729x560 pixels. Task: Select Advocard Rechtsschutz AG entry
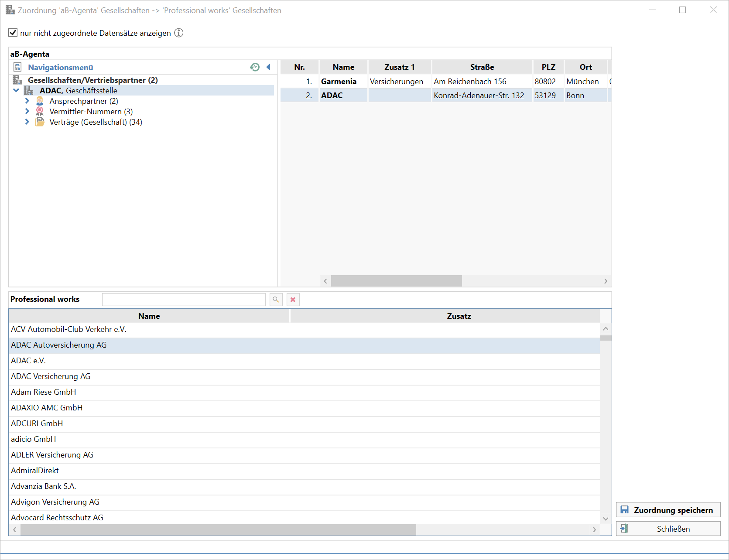pyautogui.click(x=305, y=517)
